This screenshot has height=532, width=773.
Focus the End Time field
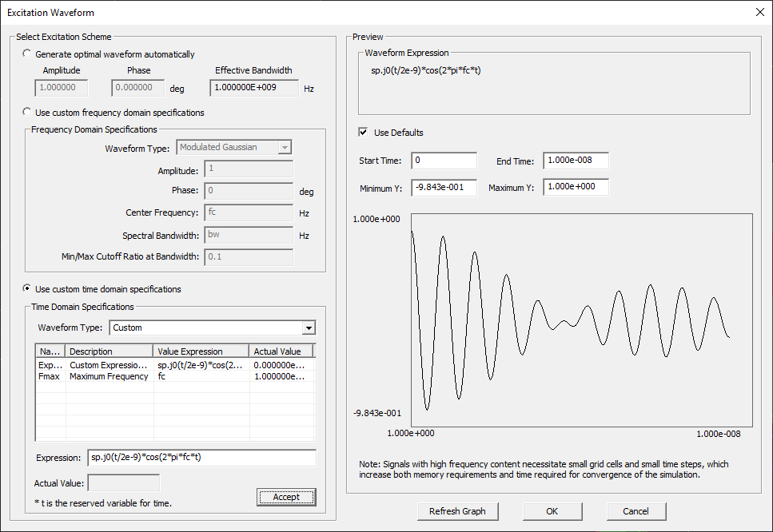click(x=575, y=161)
